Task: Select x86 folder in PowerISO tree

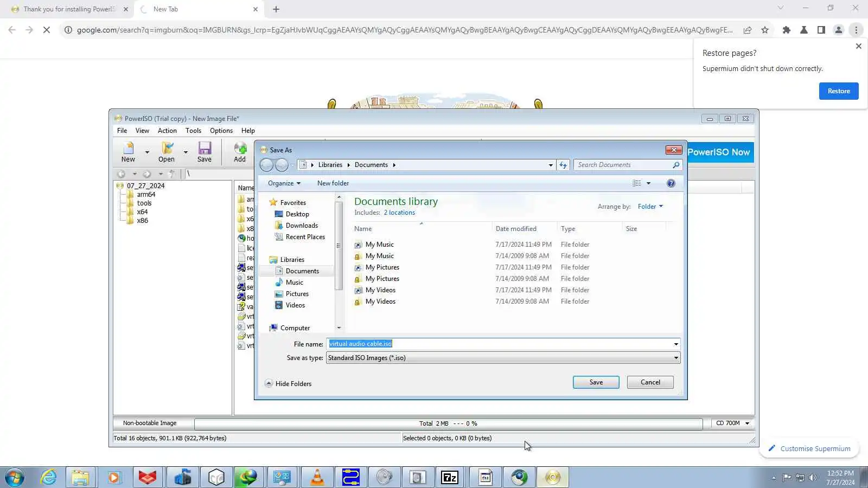Action: point(142,221)
